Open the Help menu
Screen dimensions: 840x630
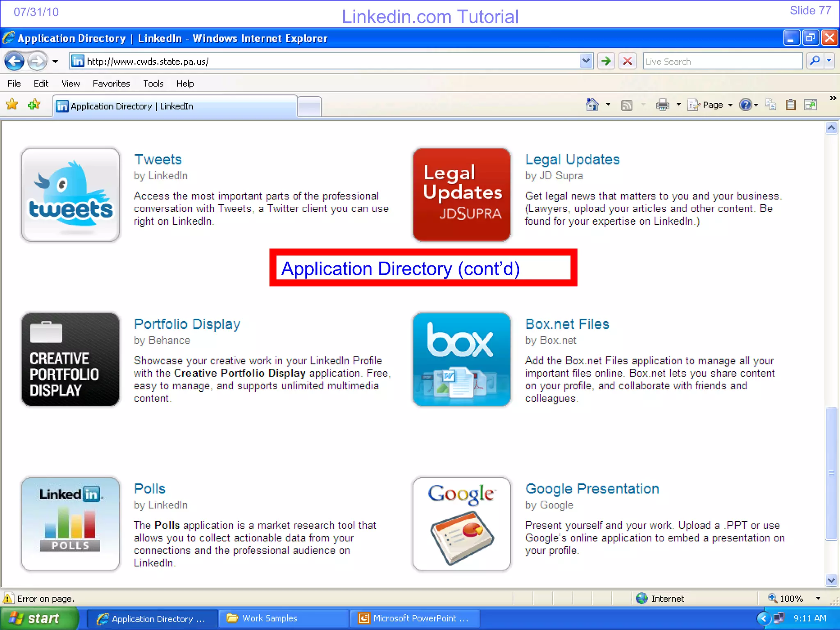click(x=185, y=84)
